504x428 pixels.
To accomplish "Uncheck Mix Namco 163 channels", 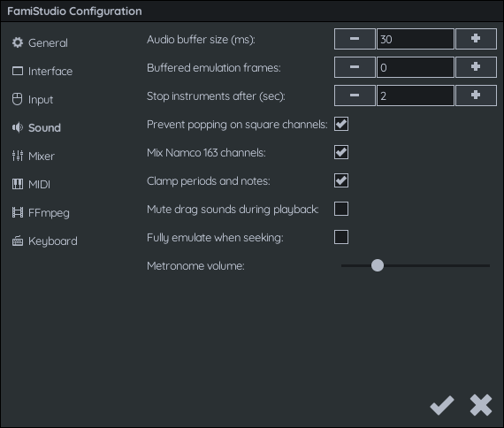I will pos(341,152).
